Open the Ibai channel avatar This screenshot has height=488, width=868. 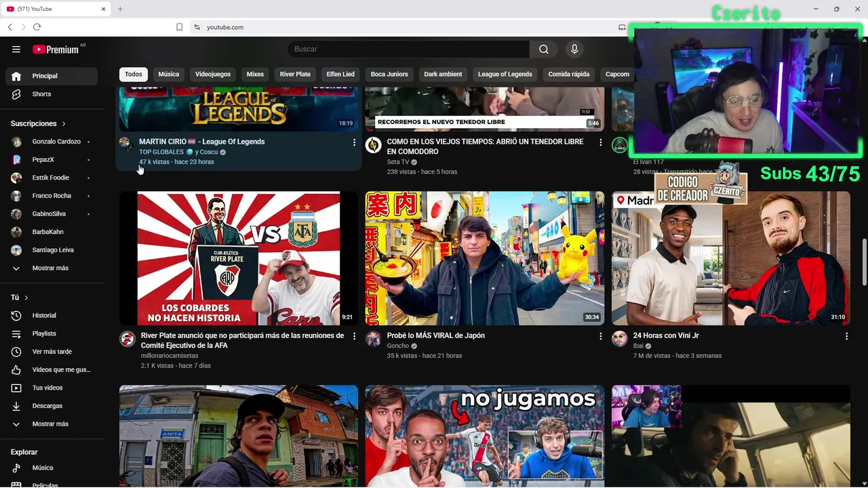coord(620,339)
